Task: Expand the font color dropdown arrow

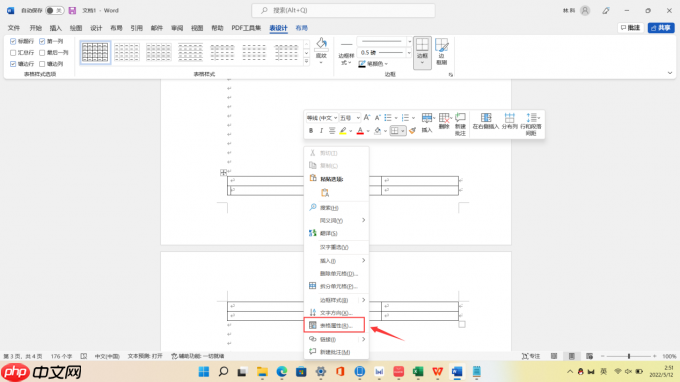Action: (368, 131)
